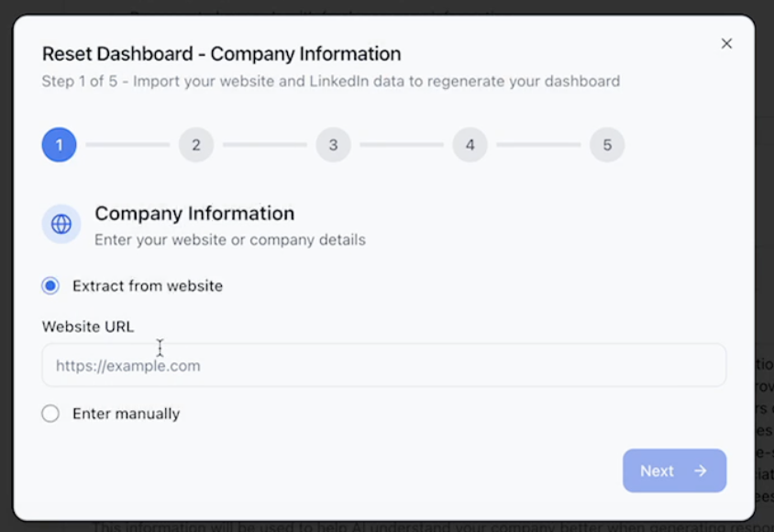Jump to step 2 indicator
Viewport: 774px width, 532px height.
[x=196, y=145]
